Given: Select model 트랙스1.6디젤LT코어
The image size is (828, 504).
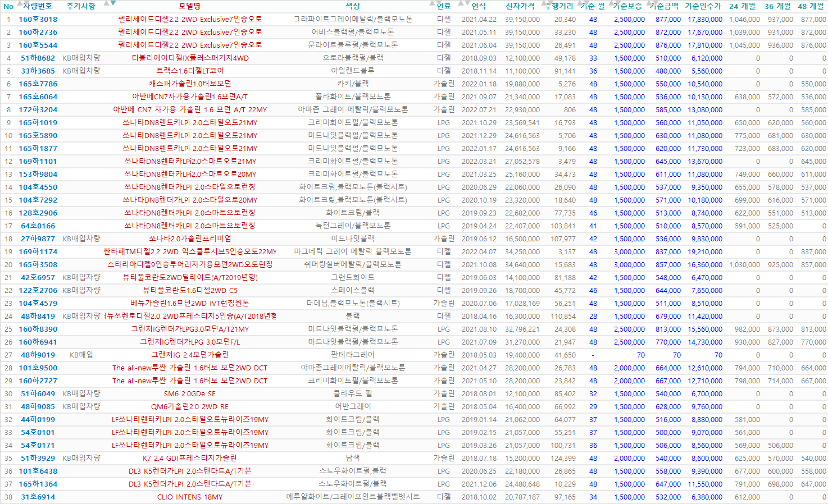Looking at the screenshot, I should click(x=190, y=71).
